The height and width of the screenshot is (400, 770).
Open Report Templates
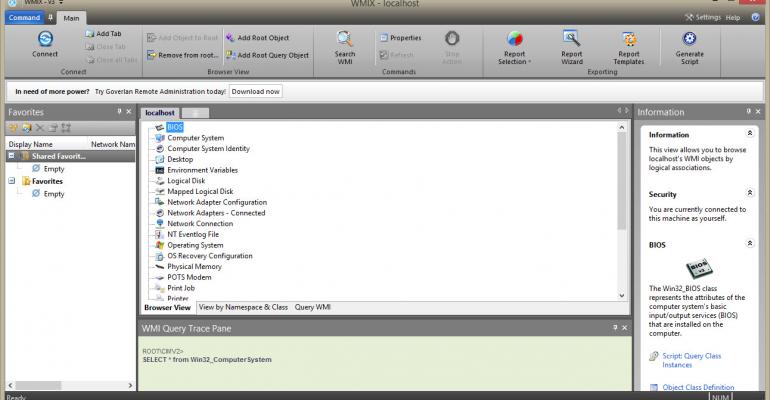629,47
